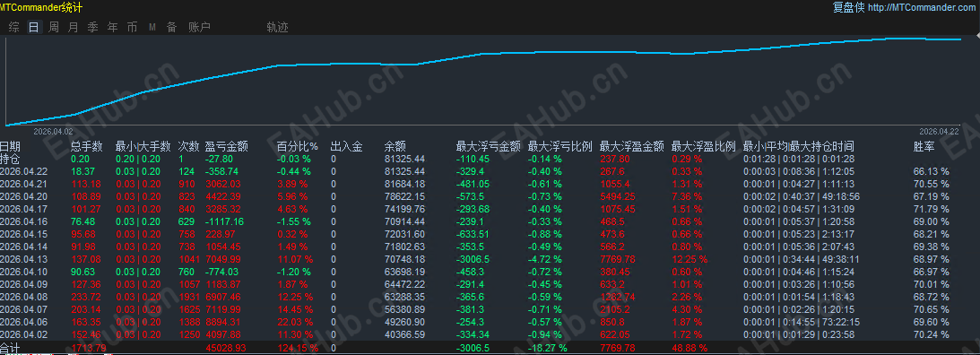Click the 最大浮盈比例 column header

[704, 146]
